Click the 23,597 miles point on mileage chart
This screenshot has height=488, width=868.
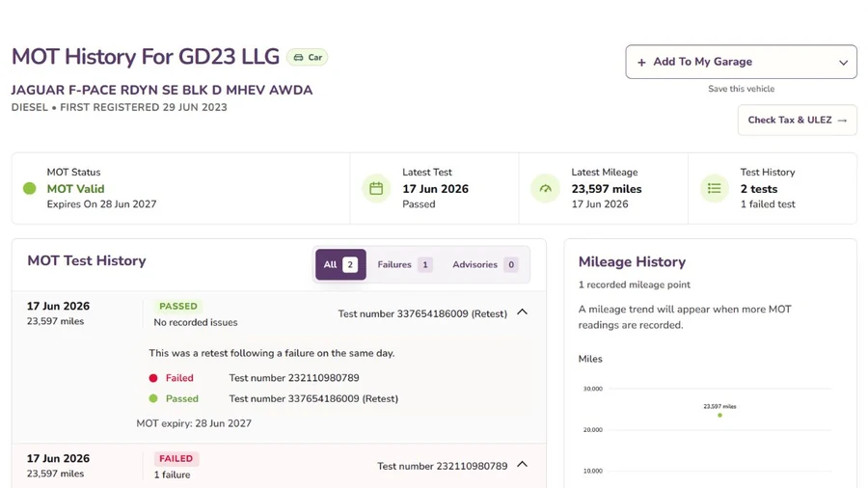[x=719, y=416]
